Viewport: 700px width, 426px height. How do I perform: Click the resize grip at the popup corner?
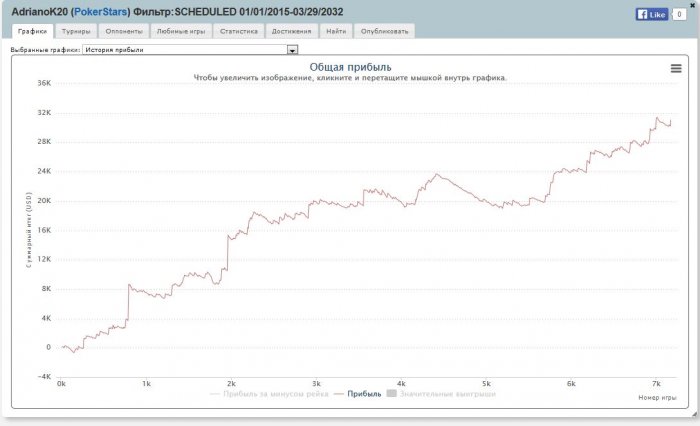pos(694,414)
